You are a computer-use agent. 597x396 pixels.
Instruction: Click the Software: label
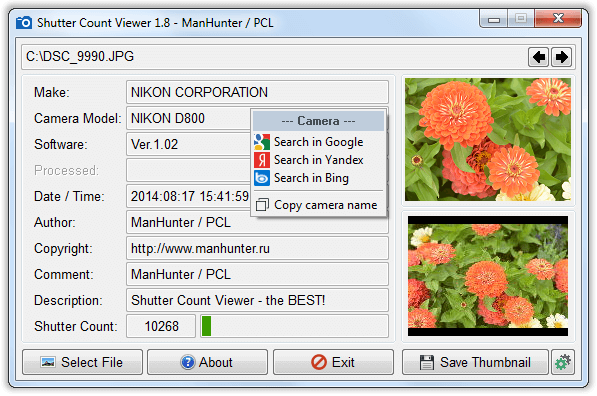pos(61,144)
